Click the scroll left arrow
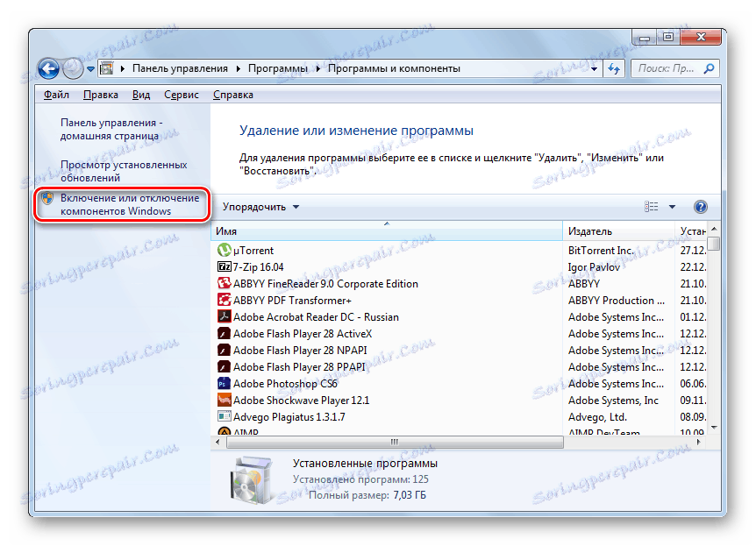The height and width of the screenshot is (546, 756). [x=218, y=442]
